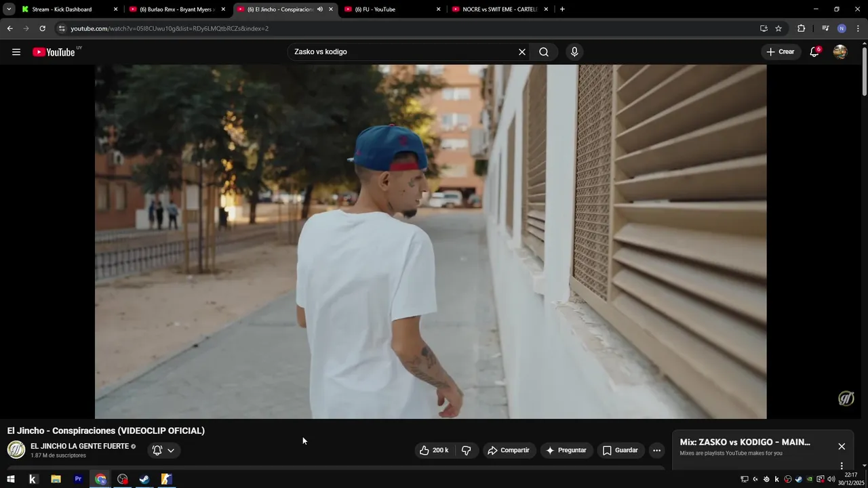
Task: Open EL JINCHO LA GENTE FUERTE channel name
Action: click(x=79, y=446)
